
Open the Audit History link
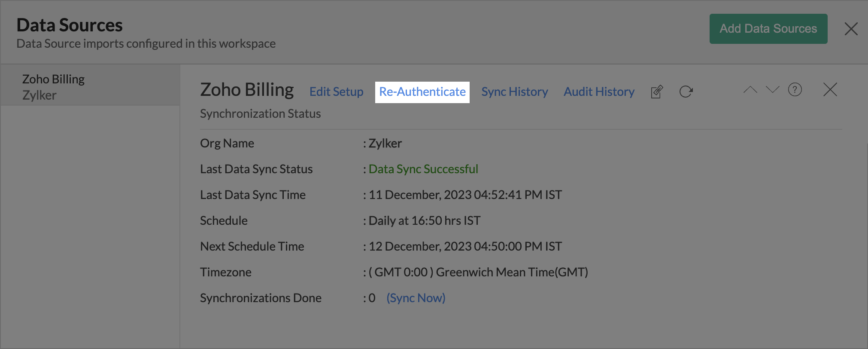click(x=599, y=92)
